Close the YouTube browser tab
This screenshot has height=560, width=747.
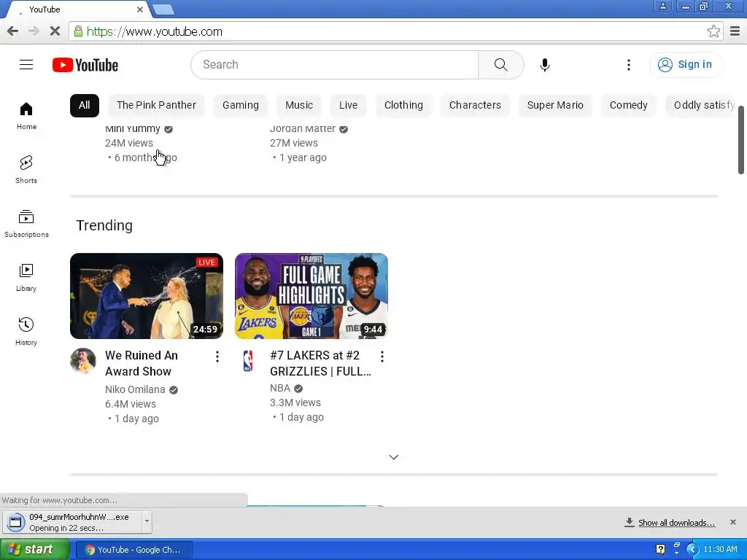tap(140, 9)
